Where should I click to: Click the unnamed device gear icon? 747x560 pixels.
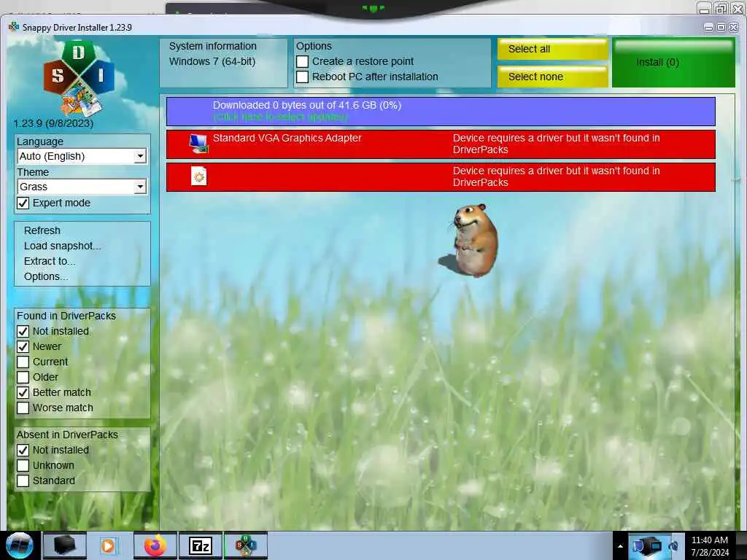pyautogui.click(x=198, y=176)
